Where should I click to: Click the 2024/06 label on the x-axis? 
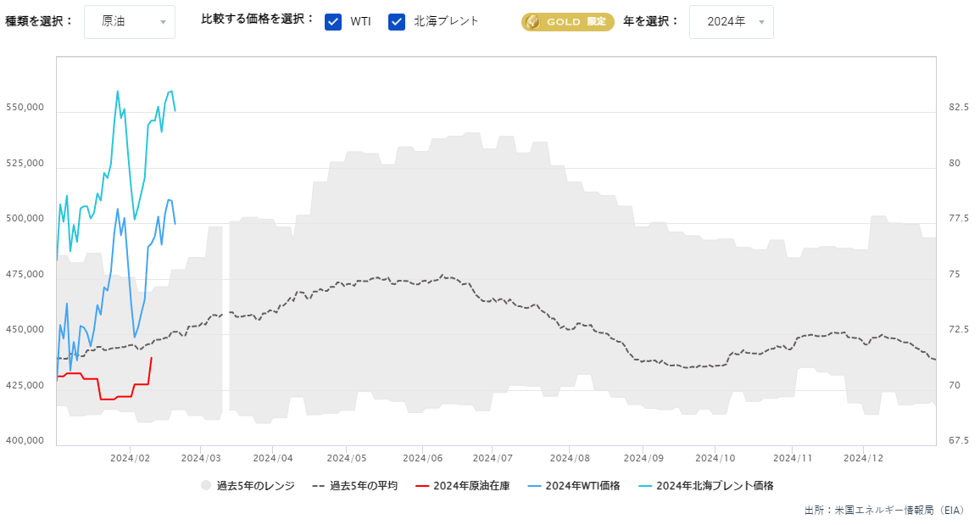423,456
